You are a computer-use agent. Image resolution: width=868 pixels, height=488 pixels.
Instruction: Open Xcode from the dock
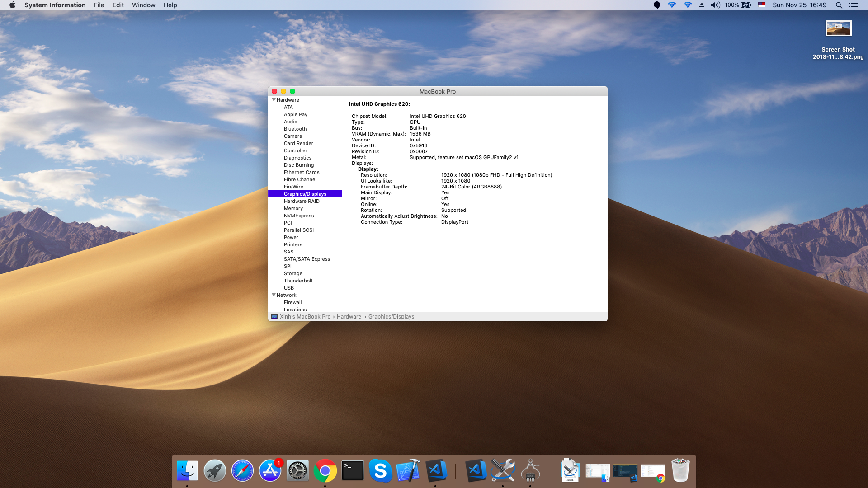click(408, 471)
